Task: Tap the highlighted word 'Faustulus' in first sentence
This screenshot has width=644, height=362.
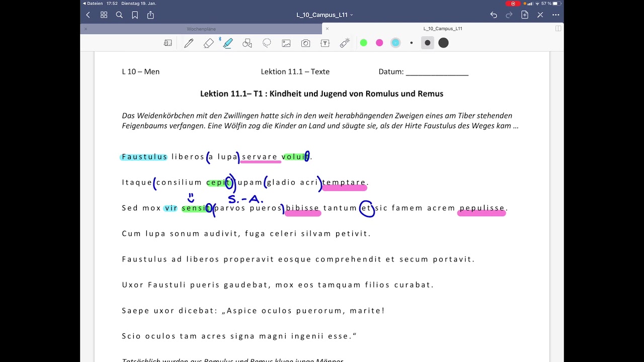Action: point(144,157)
